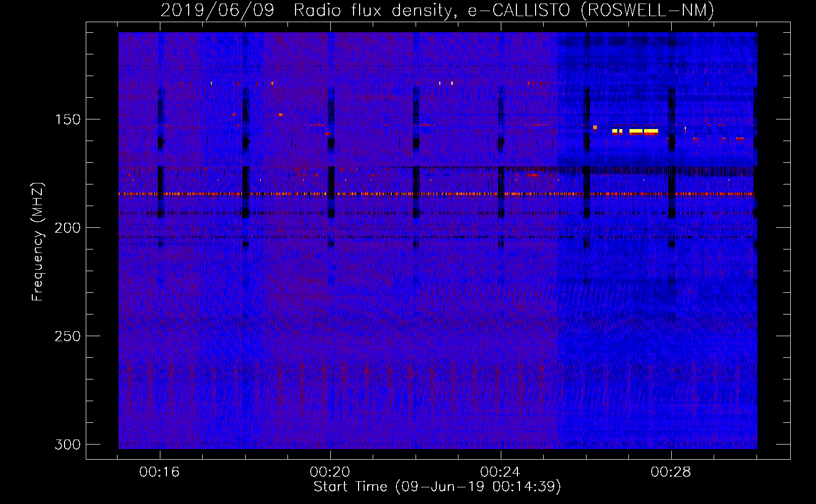Click the 00:24 time tick label

[x=500, y=472]
